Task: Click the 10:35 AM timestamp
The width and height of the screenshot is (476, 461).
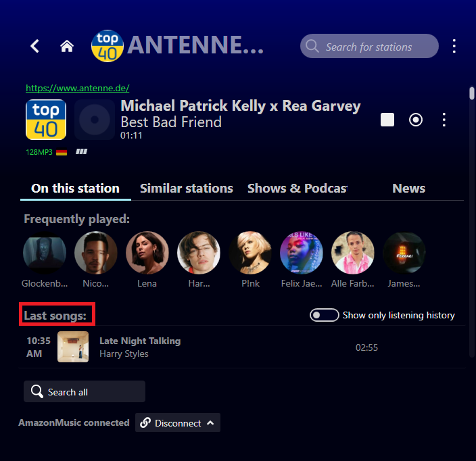Action: pos(39,347)
